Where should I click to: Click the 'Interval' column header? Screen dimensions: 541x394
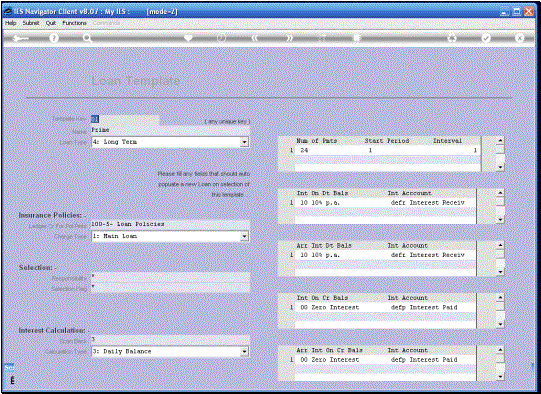[447, 141]
